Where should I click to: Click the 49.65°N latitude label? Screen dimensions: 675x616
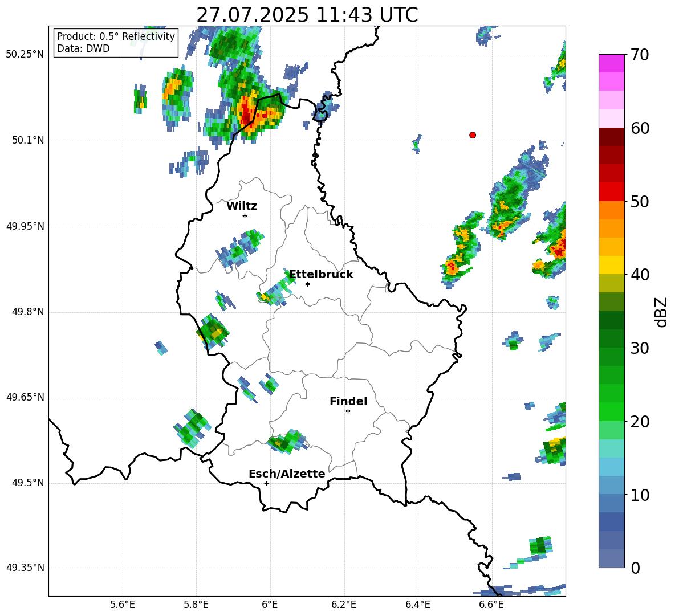coord(25,397)
